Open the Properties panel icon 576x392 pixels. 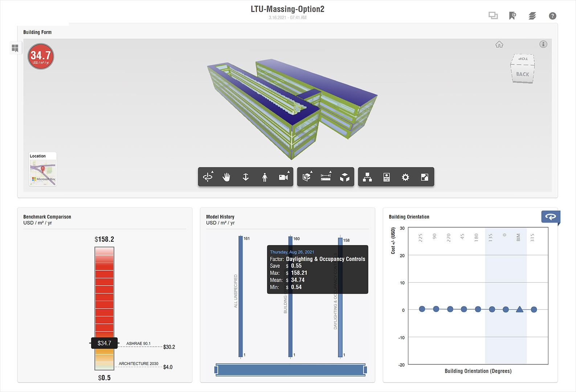(387, 177)
